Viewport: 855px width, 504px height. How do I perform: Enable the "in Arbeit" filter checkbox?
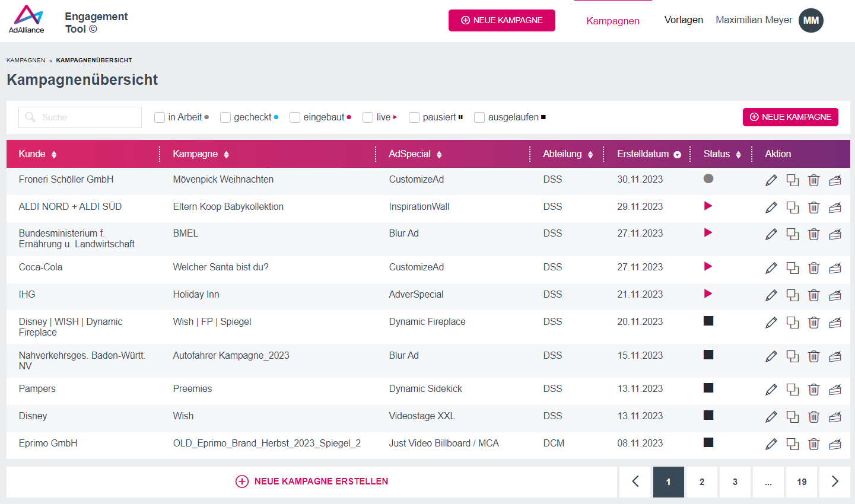pyautogui.click(x=160, y=117)
